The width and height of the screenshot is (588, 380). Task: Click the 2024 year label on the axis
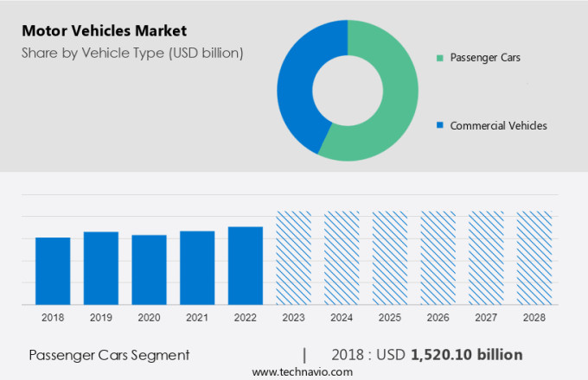click(x=342, y=318)
